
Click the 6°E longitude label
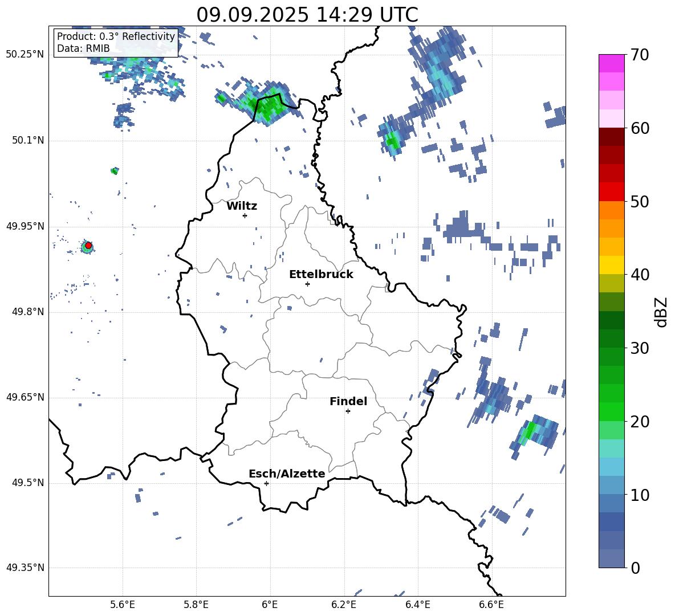(270, 605)
